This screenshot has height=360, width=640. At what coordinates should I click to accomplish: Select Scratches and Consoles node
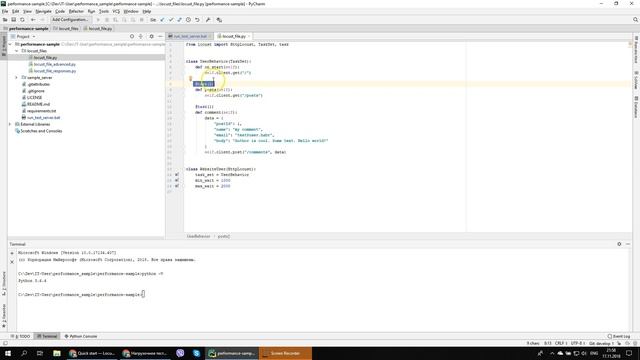point(41,131)
